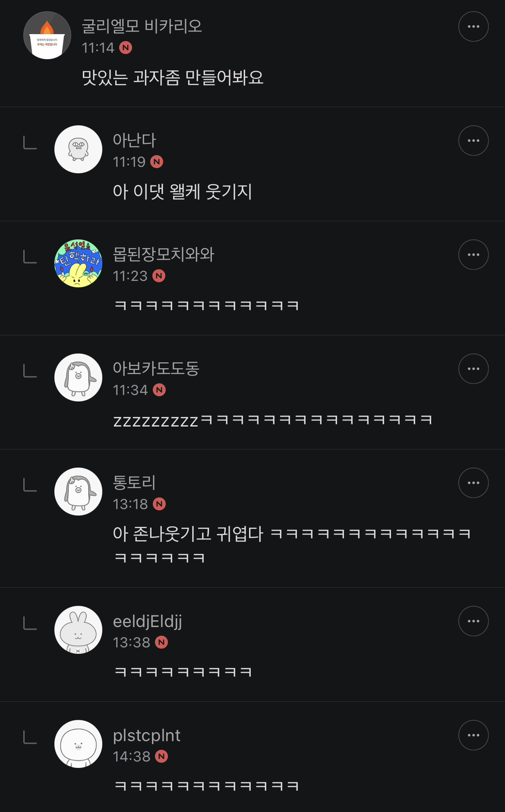This screenshot has width=505, height=812.
Task: Open more options for 굴리엘모 비카리오's comment
Action: (x=473, y=27)
